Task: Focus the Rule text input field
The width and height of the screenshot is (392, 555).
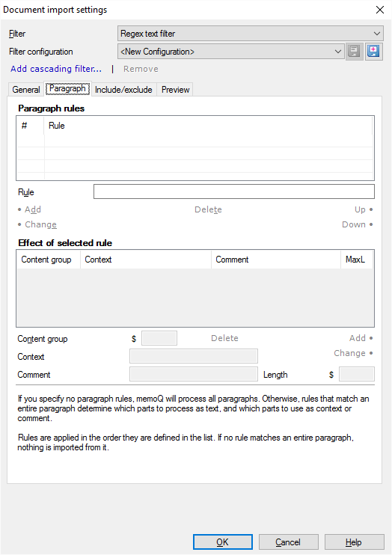Action: 233,191
